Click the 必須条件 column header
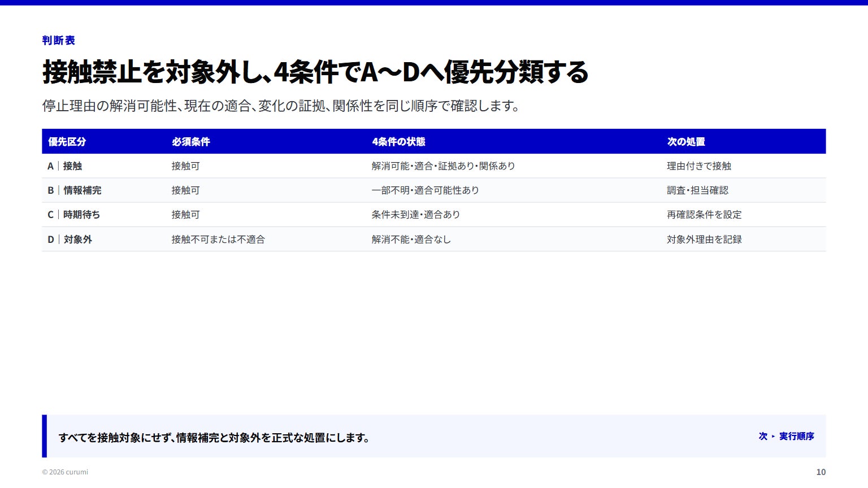The height and width of the screenshot is (488, 868). click(190, 142)
